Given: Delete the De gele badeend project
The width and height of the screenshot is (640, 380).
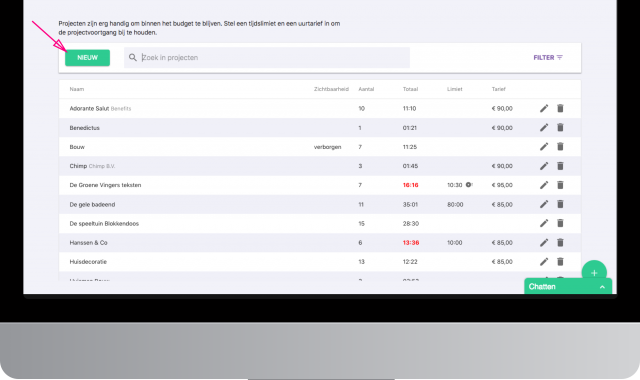Looking at the screenshot, I should pyautogui.click(x=560, y=204).
